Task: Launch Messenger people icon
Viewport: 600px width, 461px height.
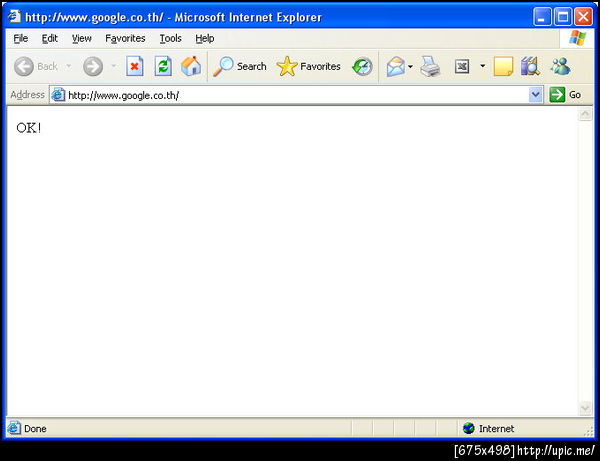Action: pyautogui.click(x=561, y=67)
